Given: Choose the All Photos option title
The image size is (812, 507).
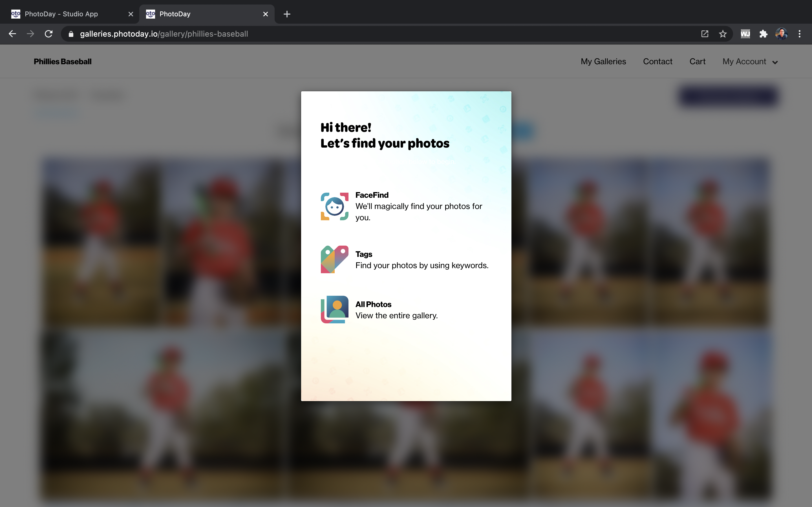Looking at the screenshot, I should 373,304.
